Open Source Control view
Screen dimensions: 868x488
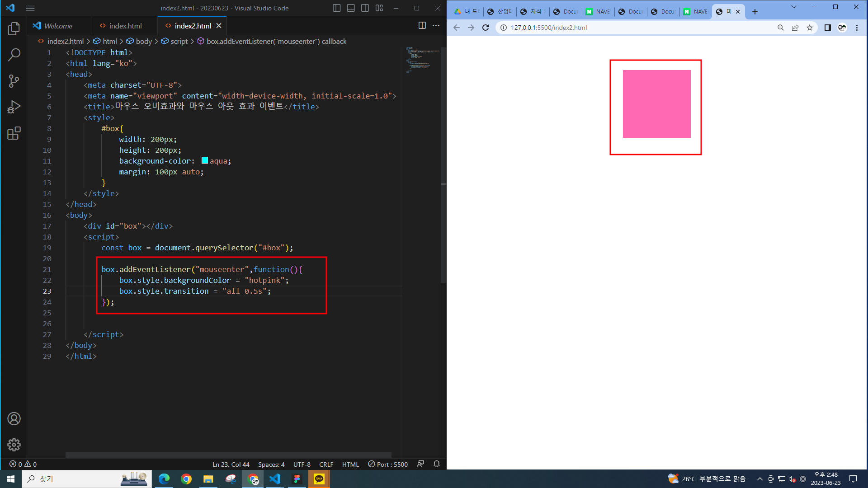point(14,81)
